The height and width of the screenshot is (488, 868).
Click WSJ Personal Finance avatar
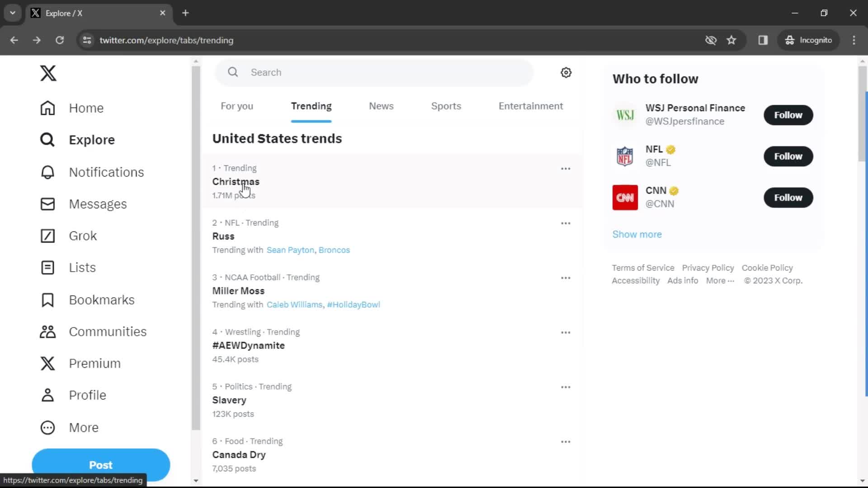click(x=625, y=115)
